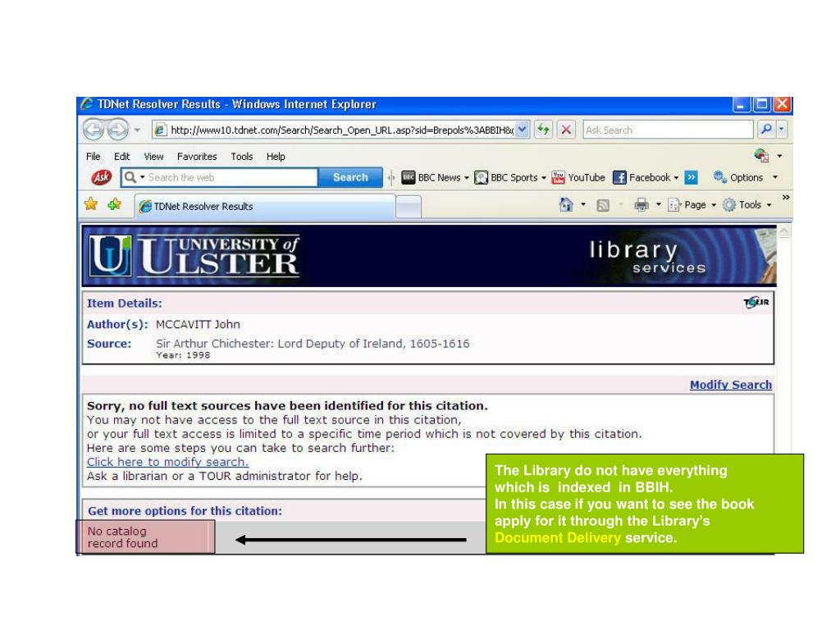
Task: Open the Page command menu
Action: 692,204
